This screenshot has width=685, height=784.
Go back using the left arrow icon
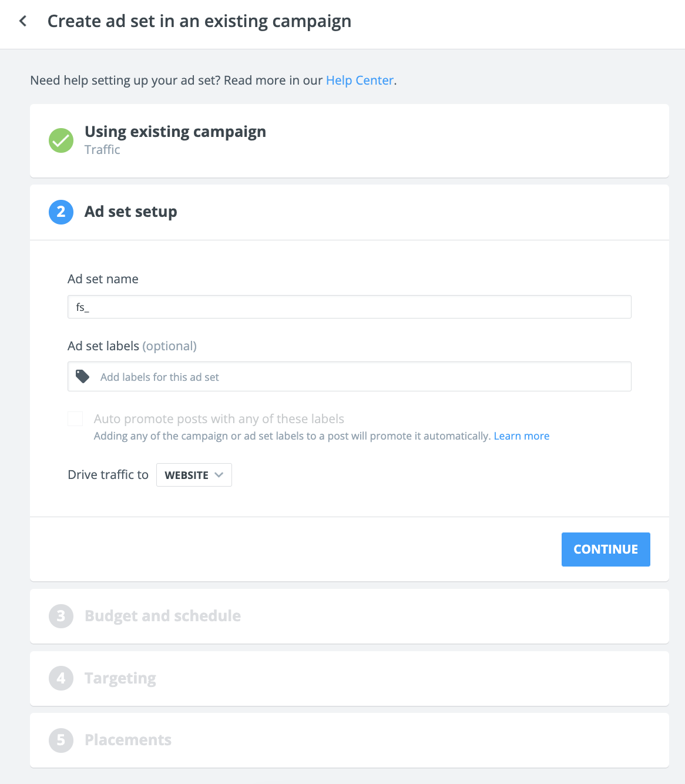[23, 21]
